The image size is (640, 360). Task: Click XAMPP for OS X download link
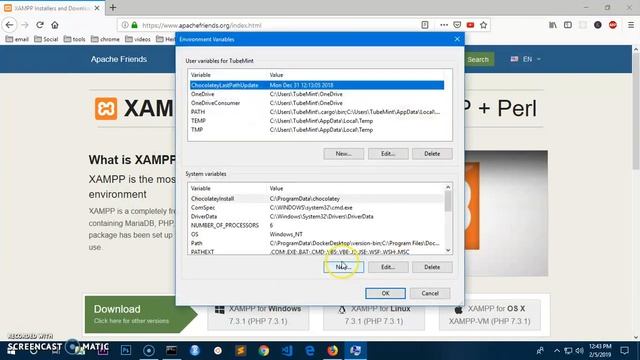[490, 315]
